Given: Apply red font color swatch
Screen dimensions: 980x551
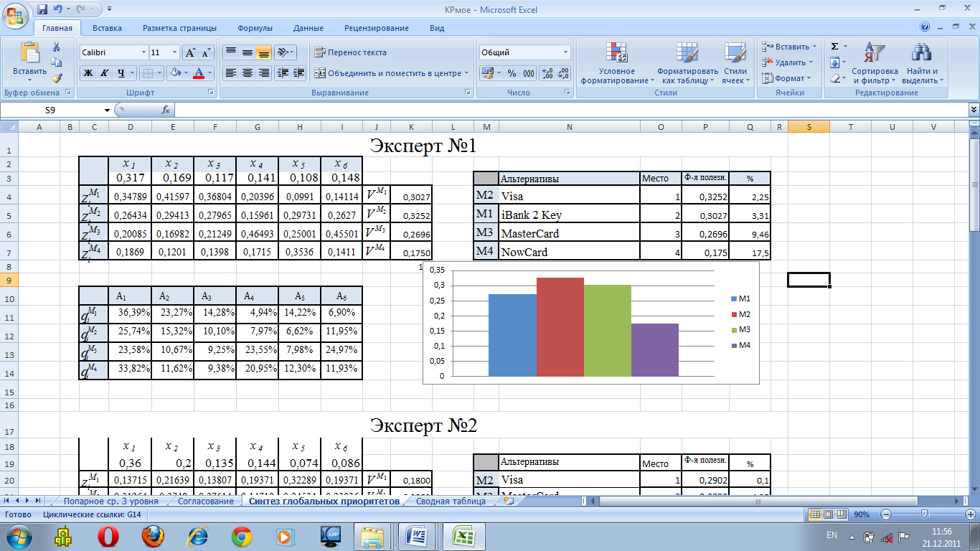Looking at the screenshot, I should pyautogui.click(x=199, y=73).
